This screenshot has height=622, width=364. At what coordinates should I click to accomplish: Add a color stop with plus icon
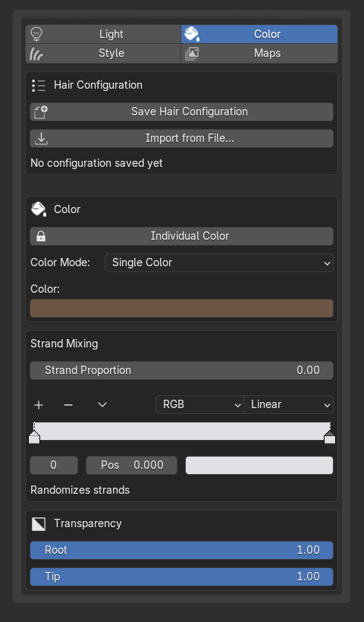tap(39, 405)
